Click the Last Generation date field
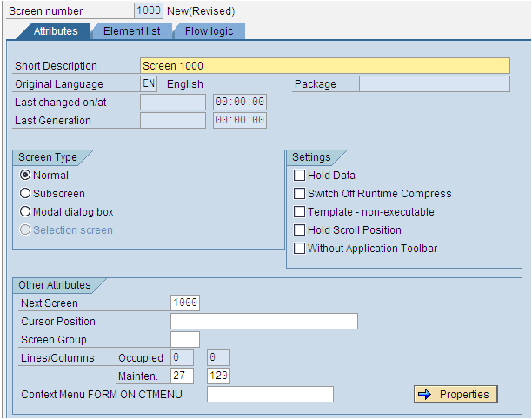532x419 pixels. (173, 121)
